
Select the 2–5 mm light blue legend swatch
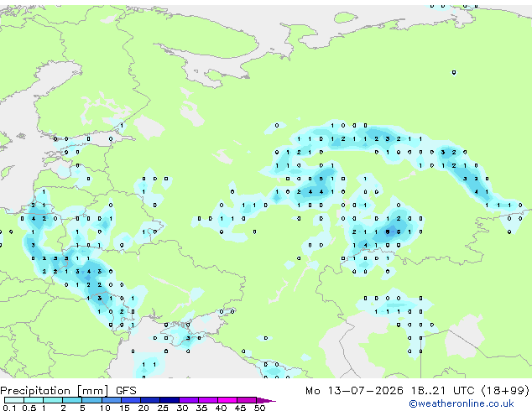tap(72, 400)
